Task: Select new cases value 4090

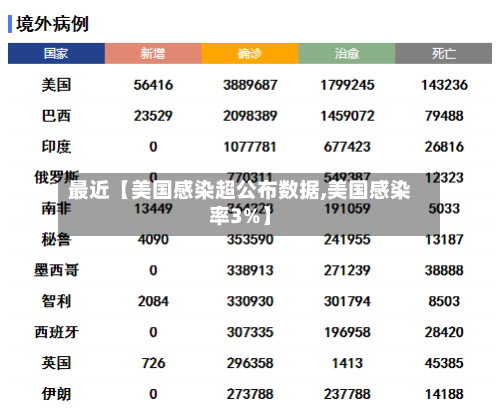Action: tap(153, 240)
